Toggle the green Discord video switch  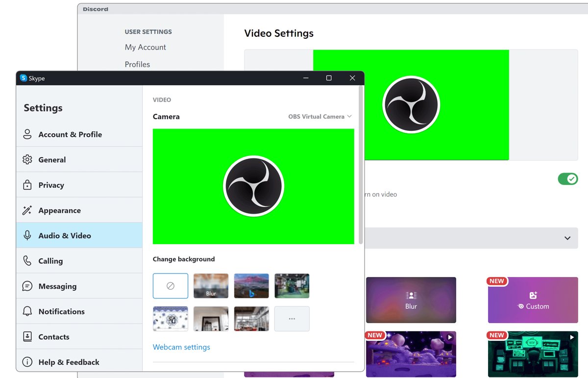pyautogui.click(x=568, y=179)
